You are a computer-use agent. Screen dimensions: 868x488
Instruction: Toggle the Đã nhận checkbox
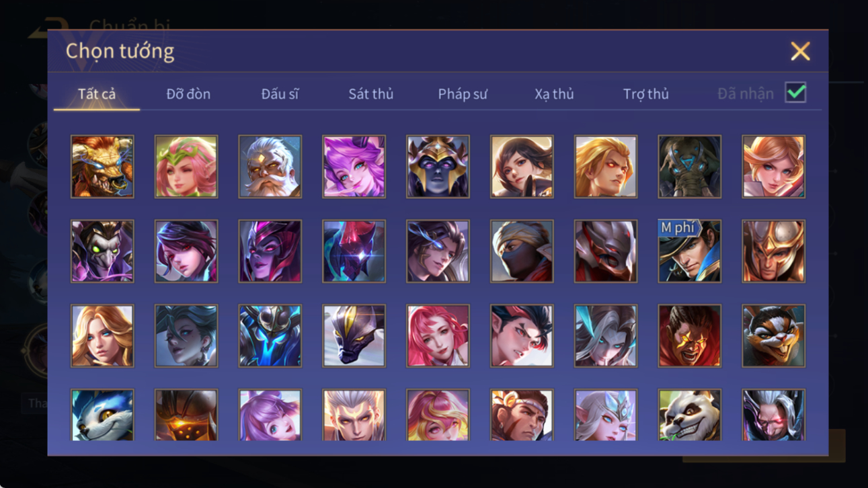tap(795, 93)
